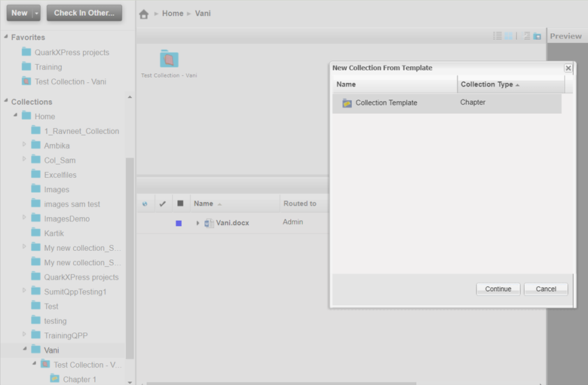Collapse the Vani folder node
The image size is (588, 385).
click(25, 349)
